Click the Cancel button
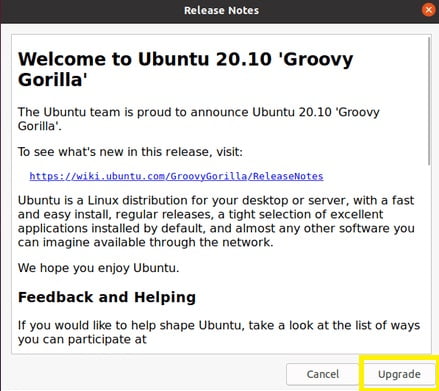The width and height of the screenshot is (439, 391). [x=322, y=374]
